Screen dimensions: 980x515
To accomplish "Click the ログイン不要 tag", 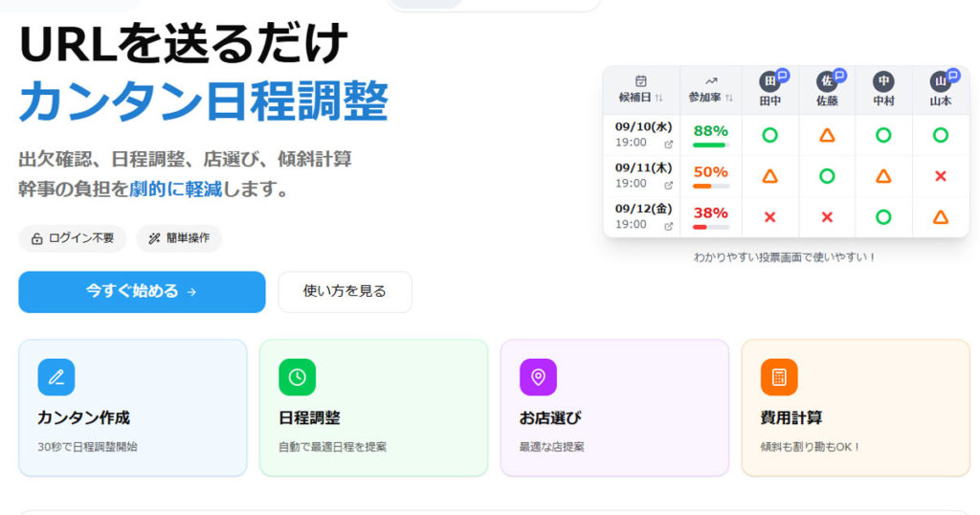I will pyautogui.click(x=73, y=238).
